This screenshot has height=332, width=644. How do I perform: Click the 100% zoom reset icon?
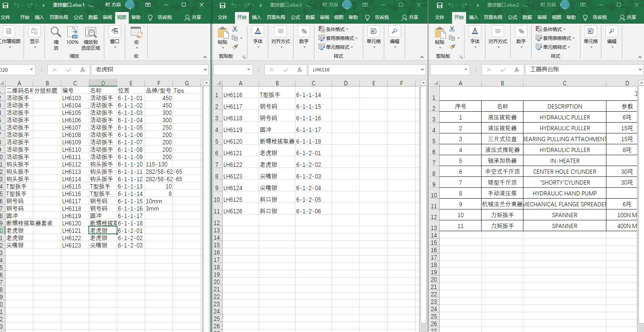pyautogui.click(x=73, y=33)
